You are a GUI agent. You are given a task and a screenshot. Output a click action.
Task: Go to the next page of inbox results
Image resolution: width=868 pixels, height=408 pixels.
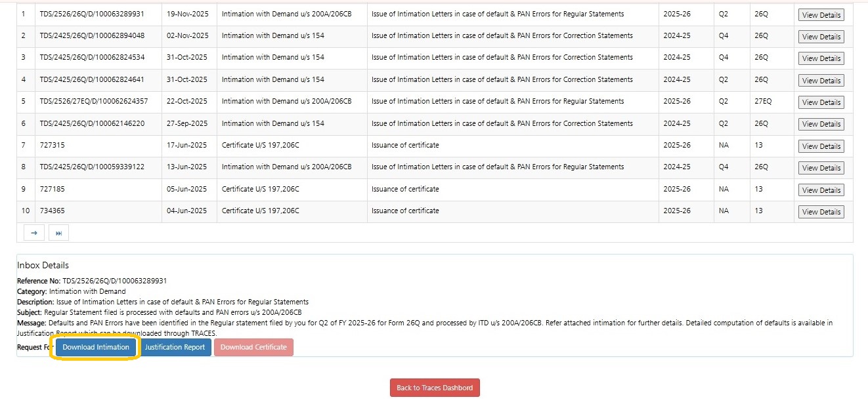(33, 233)
